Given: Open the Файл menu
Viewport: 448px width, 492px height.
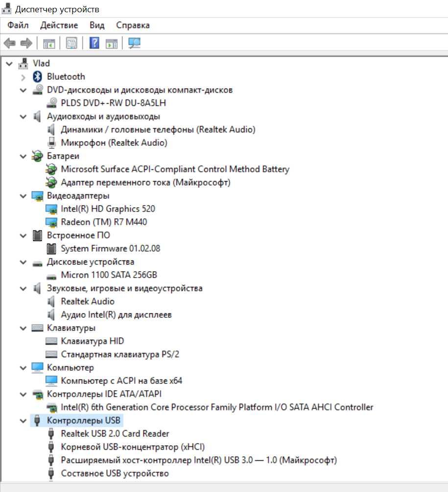Looking at the screenshot, I should point(18,25).
